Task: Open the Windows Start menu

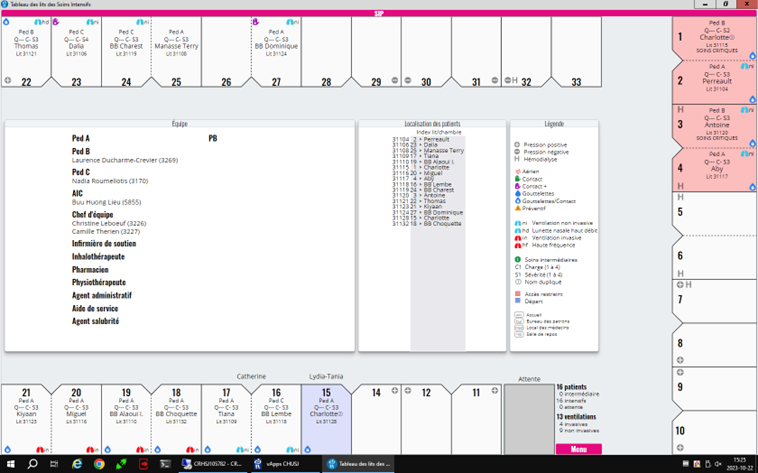Action: click(9, 464)
